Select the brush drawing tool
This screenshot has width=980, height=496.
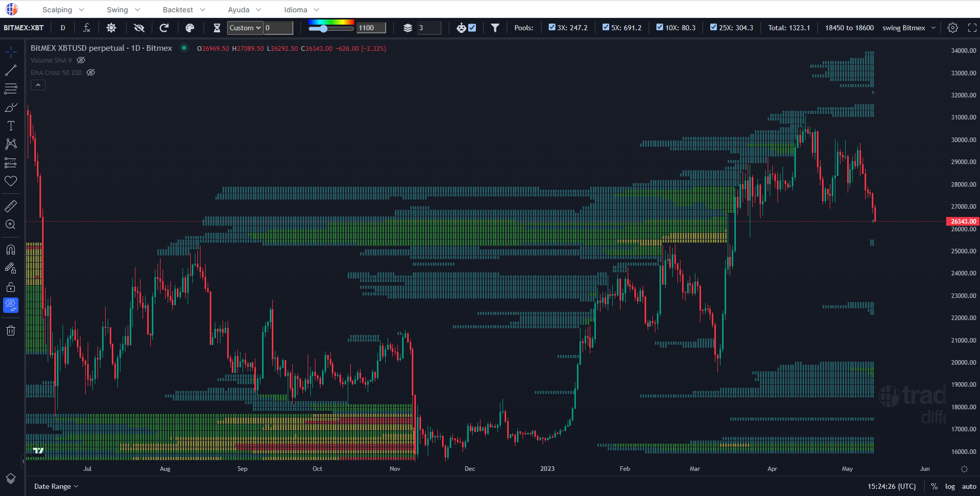pos(11,107)
